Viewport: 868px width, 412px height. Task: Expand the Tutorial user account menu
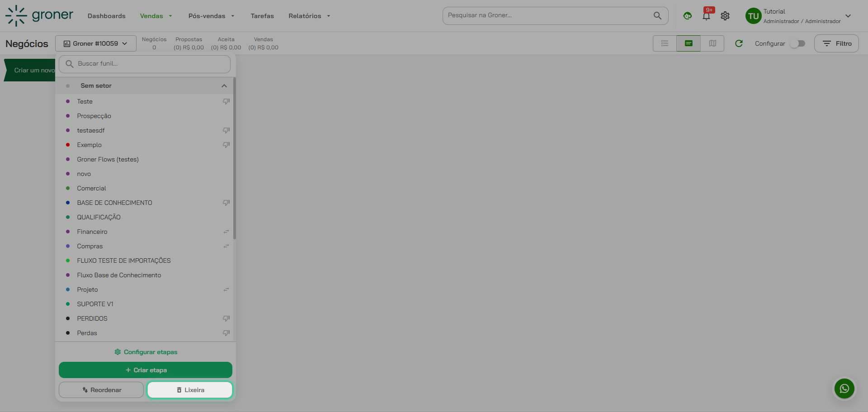[x=848, y=16]
